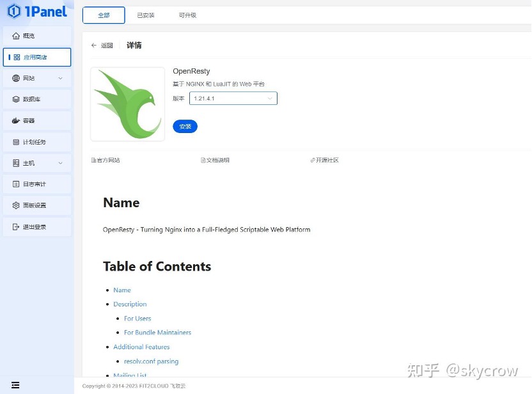Image resolution: width=532 pixels, height=394 pixels.
Task: Click the globe icon for 网站
Action: pos(15,78)
